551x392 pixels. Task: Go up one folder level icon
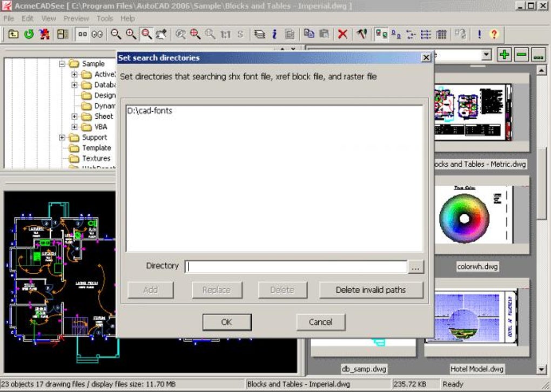[14, 34]
